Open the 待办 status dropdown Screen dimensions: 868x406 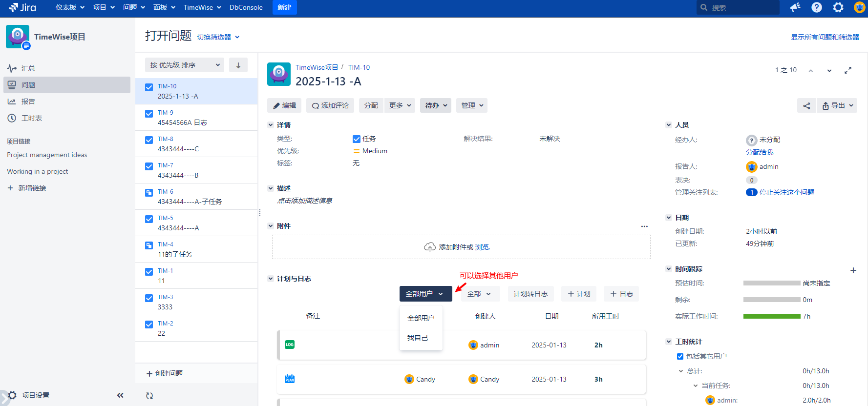click(435, 105)
